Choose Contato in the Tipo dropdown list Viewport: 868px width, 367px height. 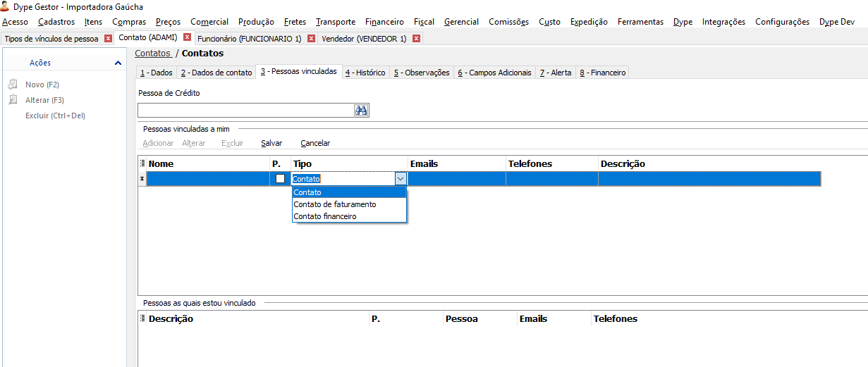pos(349,192)
